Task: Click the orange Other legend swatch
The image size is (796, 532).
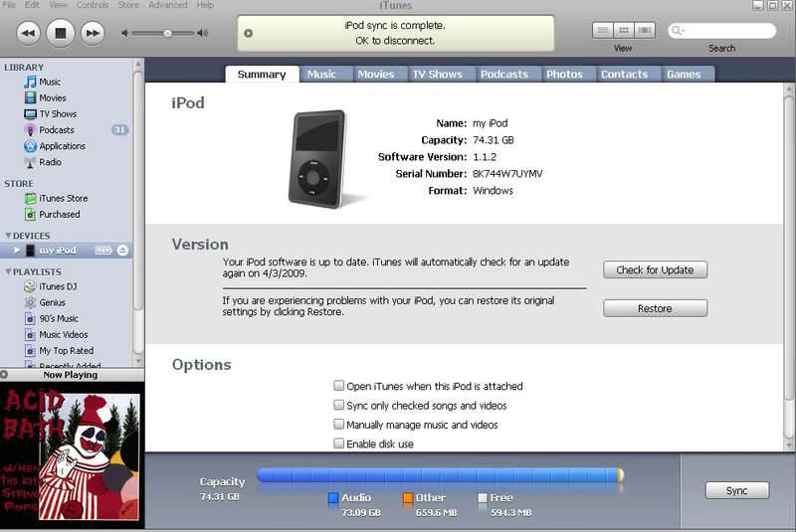Action: pos(408,498)
